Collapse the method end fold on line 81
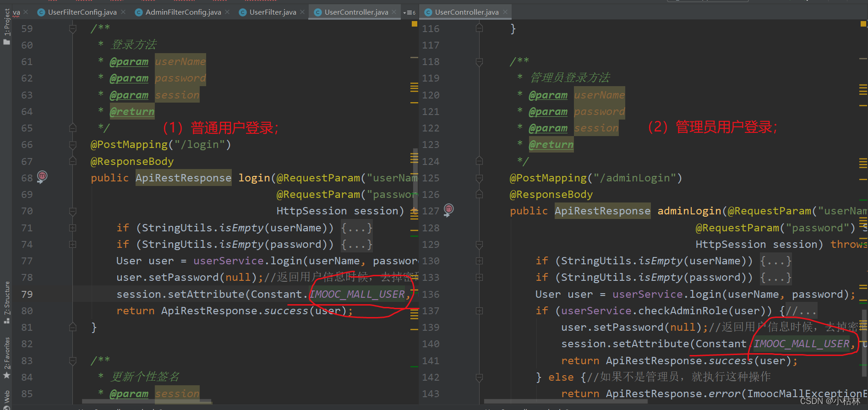The height and width of the screenshot is (410, 868). (73, 327)
